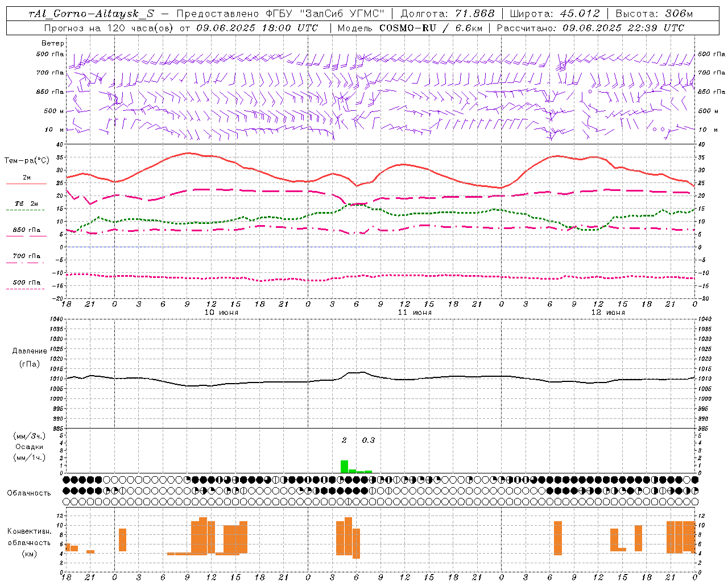Click the (км) unit label beside convective chart
The width and height of the screenshot is (728, 582).
pos(29,554)
